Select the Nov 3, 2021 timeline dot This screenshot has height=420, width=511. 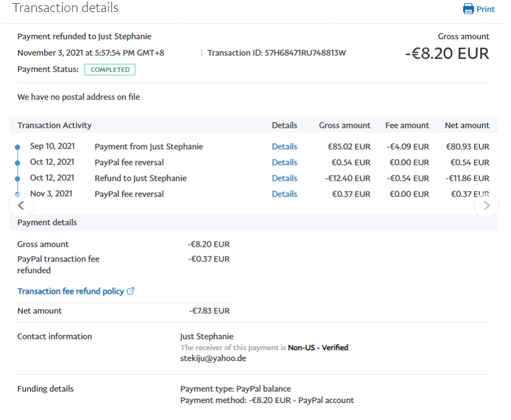click(x=17, y=194)
